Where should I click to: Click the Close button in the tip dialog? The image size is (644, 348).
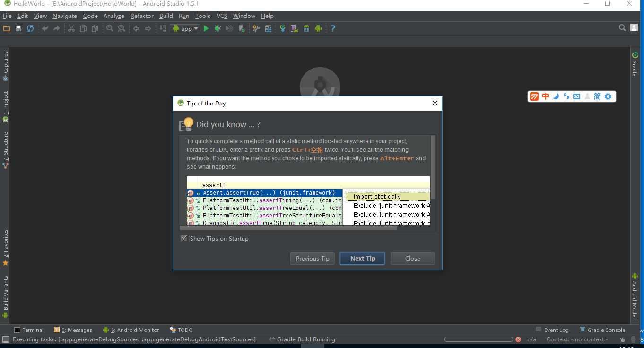[x=412, y=258]
